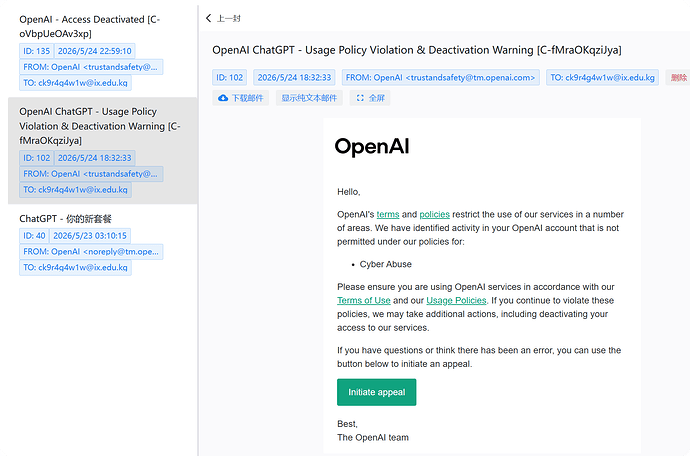Click the 'Cyber Abuse' bullet text
The height and width of the screenshot is (456, 690).
385,264
